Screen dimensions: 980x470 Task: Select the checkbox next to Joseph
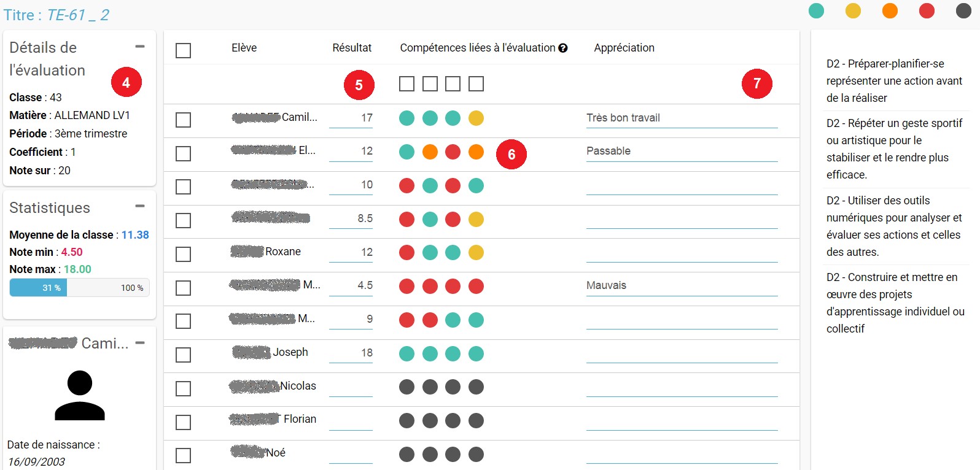[183, 355]
